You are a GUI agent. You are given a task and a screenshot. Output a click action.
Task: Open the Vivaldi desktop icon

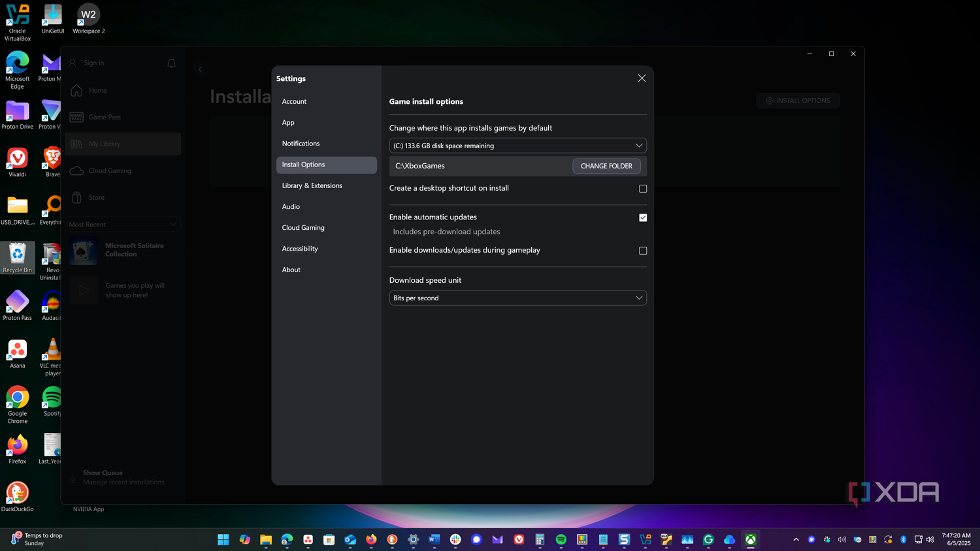(x=18, y=162)
